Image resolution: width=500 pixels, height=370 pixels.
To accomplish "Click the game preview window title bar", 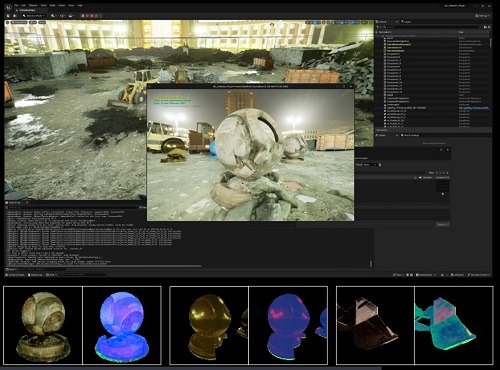I will click(250, 86).
